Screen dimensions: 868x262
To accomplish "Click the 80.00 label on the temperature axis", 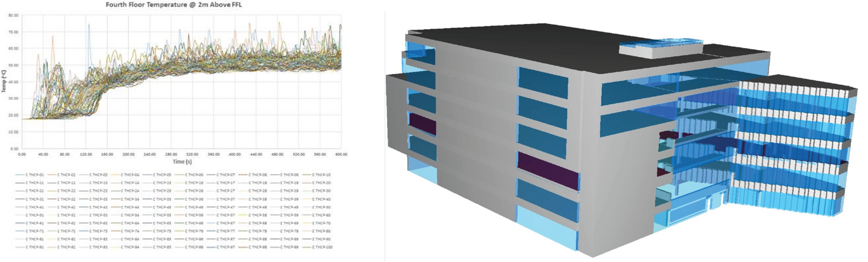I will point(13,15).
